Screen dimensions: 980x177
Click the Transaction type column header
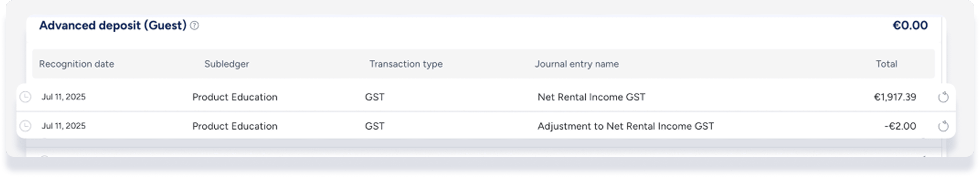[406, 64]
